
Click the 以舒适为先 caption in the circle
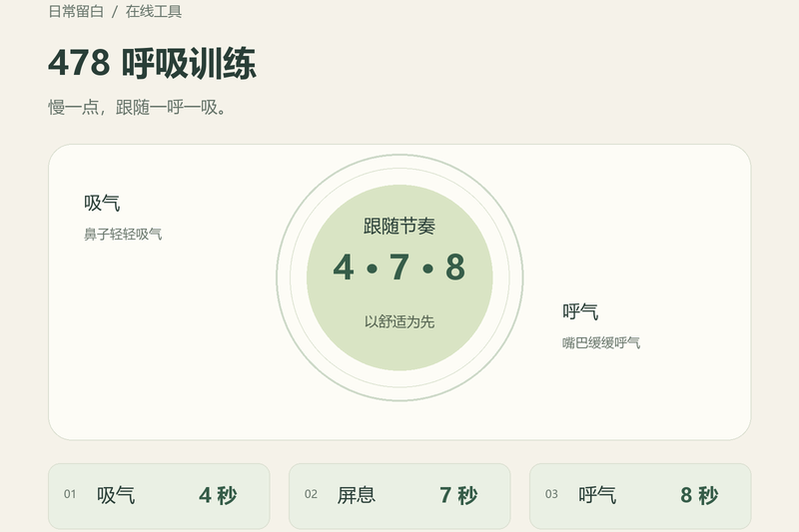(x=399, y=321)
